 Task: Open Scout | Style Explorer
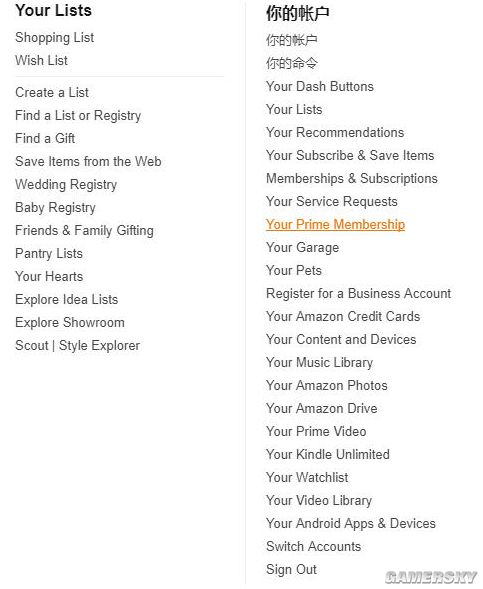point(78,346)
